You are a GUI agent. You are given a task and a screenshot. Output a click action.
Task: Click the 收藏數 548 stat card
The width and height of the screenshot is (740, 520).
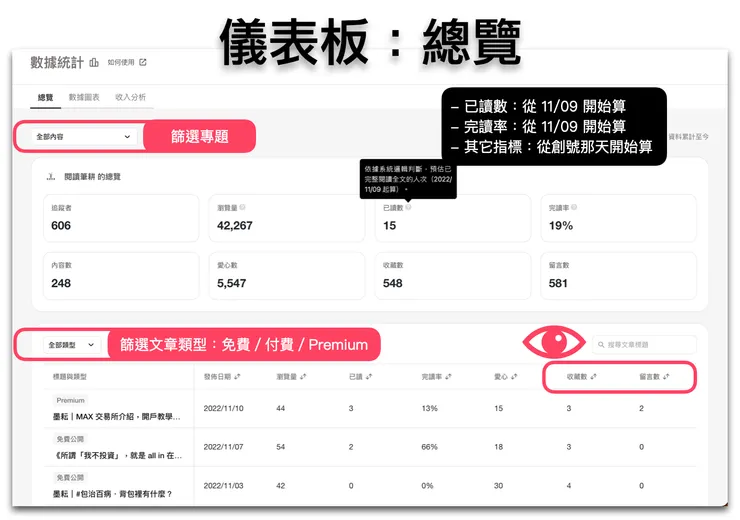(453, 276)
